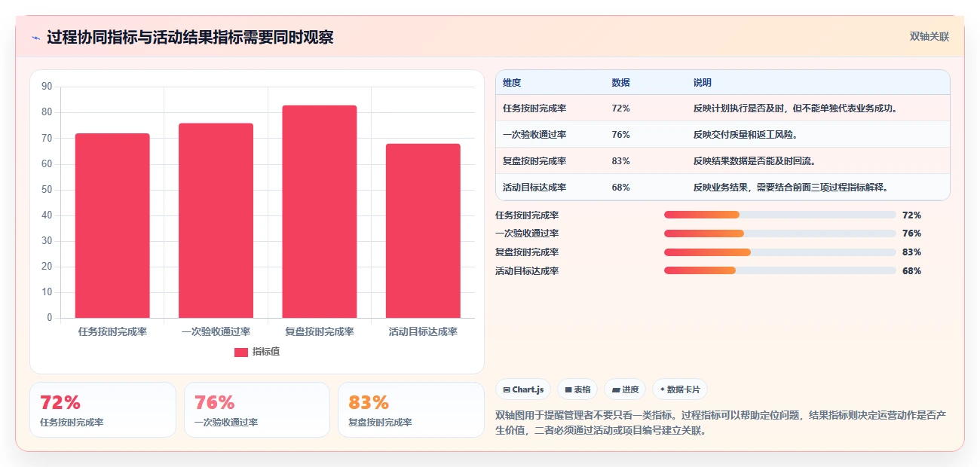Click the 数据卡片 chip sparkle icon

(x=662, y=389)
